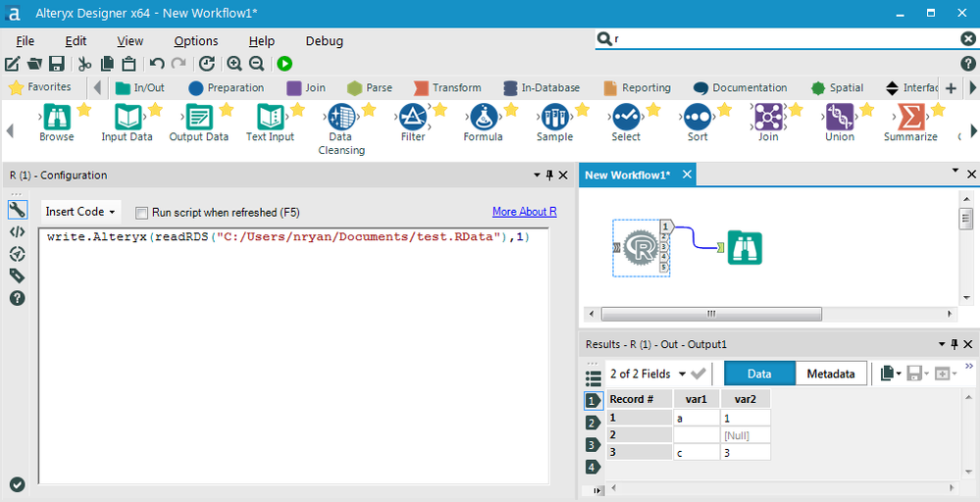The width and height of the screenshot is (980, 502).
Task: Switch to Metadata view in Results
Action: tap(831, 374)
